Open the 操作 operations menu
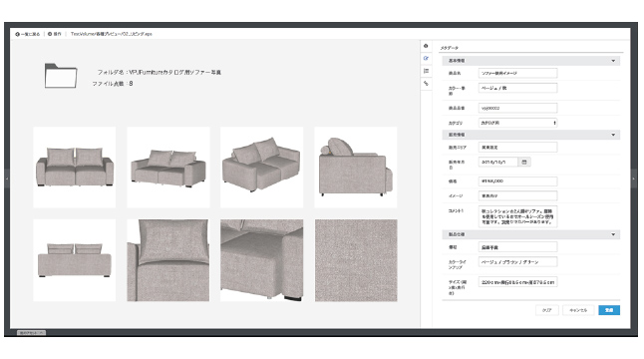This screenshot has height=359, width=644. pyautogui.click(x=54, y=34)
